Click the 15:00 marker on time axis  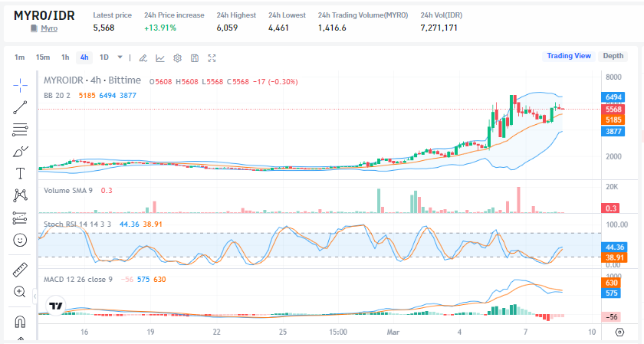338,332
